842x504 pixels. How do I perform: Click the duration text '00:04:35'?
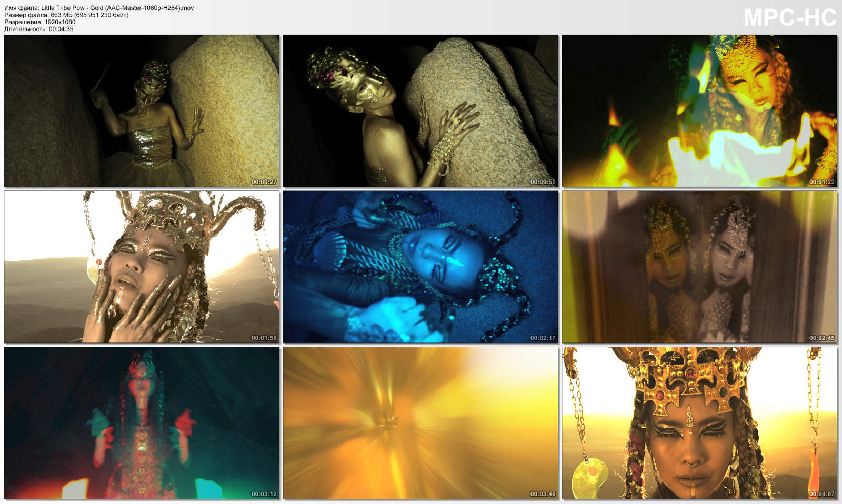coord(61,29)
